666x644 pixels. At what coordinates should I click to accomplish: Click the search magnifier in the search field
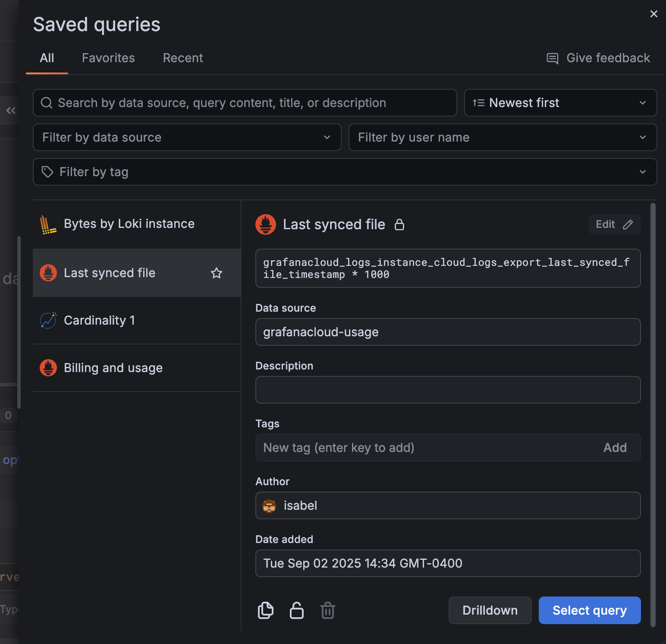point(47,103)
